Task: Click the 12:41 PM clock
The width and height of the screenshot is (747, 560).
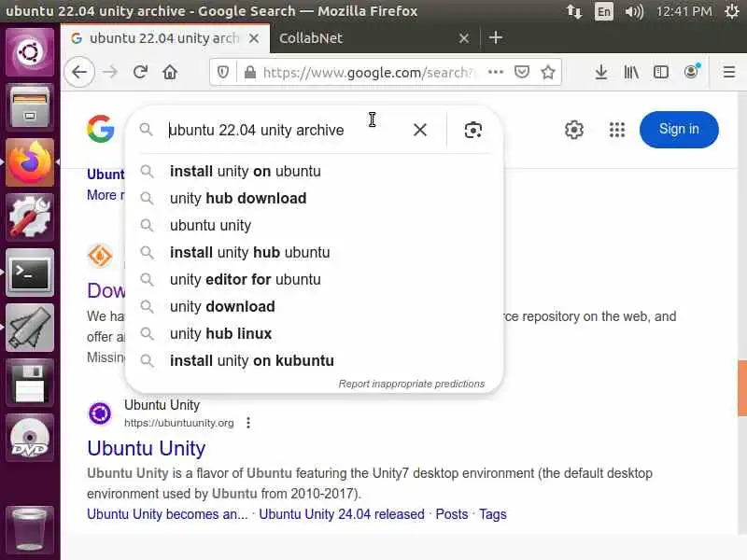Action: 684,11
